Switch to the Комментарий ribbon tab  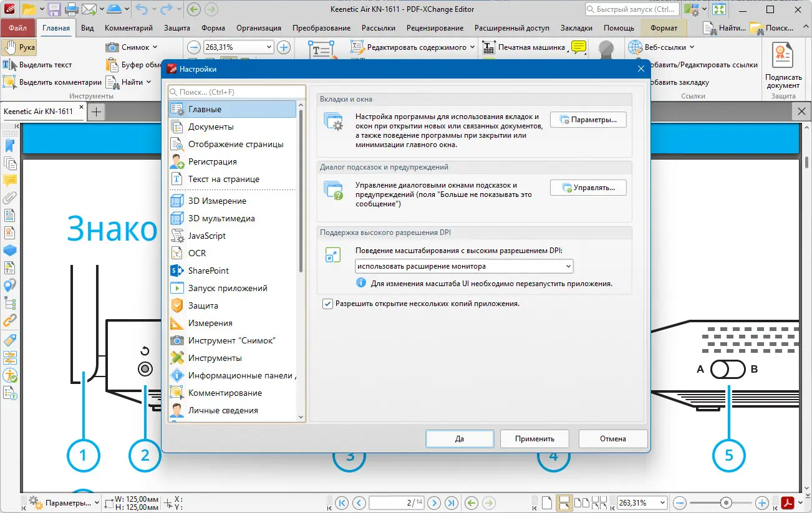tap(128, 28)
